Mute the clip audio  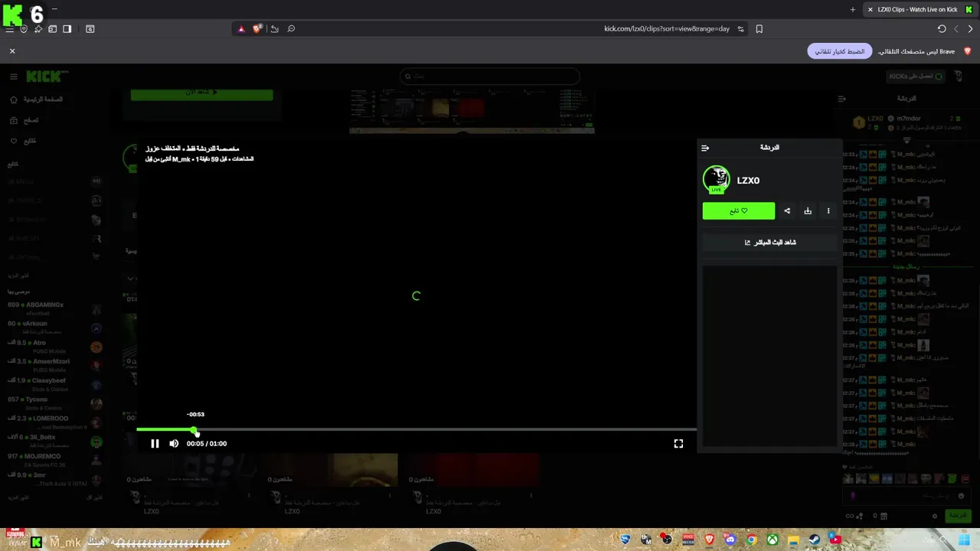174,443
